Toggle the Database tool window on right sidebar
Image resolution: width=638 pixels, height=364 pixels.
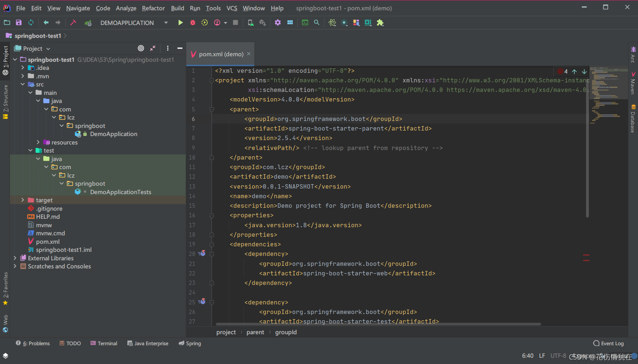point(633,119)
